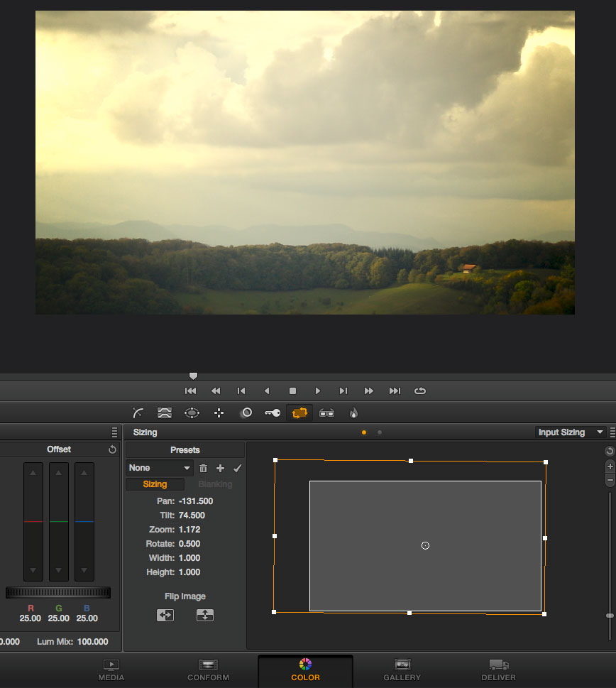
Task: Click the Blanking tab button
Action: pyautogui.click(x=215, y=484)
